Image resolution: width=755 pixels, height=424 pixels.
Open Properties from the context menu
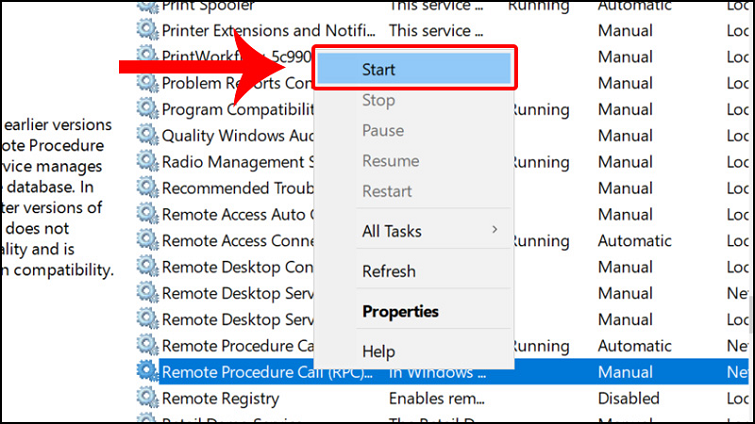coord(400,311)
